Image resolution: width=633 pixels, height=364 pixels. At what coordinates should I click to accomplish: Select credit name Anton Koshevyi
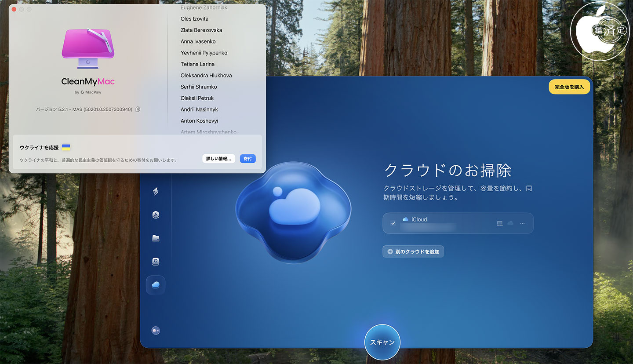click(x=199, y=121)
